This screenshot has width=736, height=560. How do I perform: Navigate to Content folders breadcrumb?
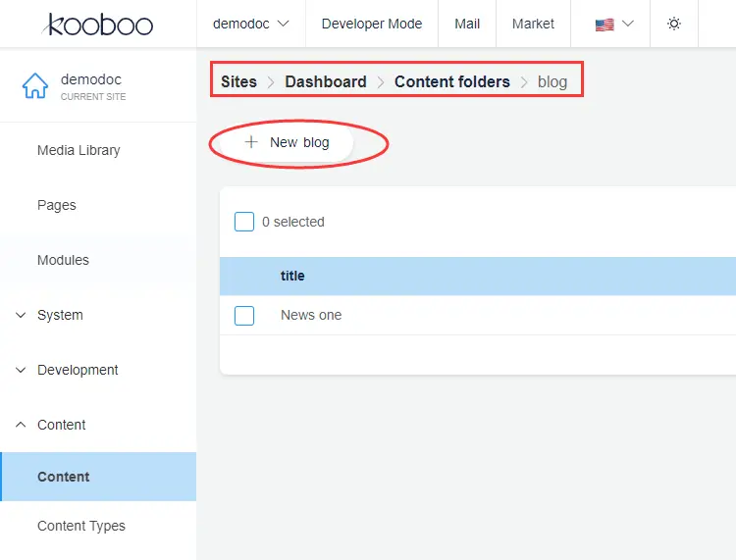(x=451, y=81)
